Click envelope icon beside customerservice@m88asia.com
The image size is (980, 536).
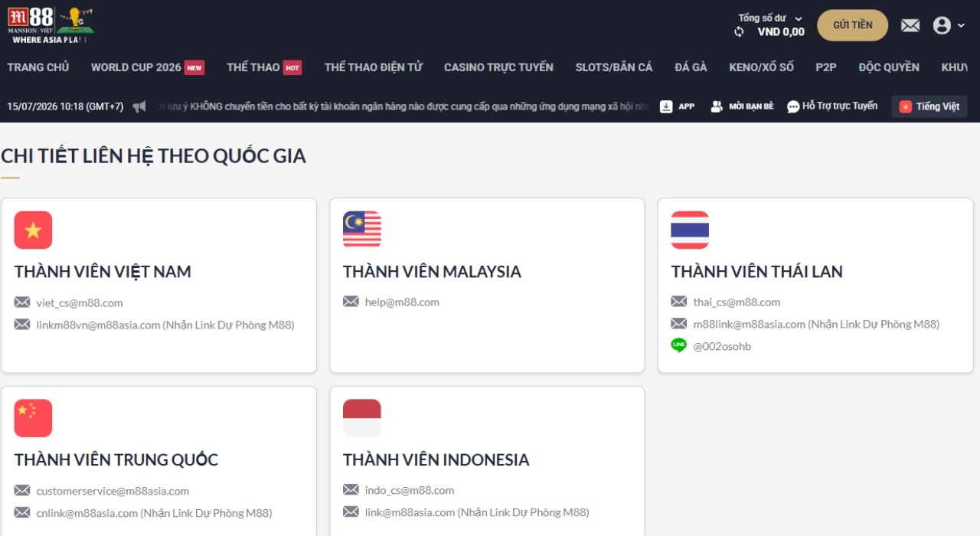[22, 490]
